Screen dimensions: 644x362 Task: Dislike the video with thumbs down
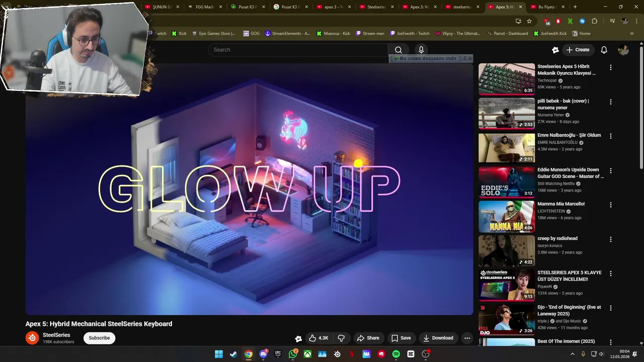[x=341, y=338]
